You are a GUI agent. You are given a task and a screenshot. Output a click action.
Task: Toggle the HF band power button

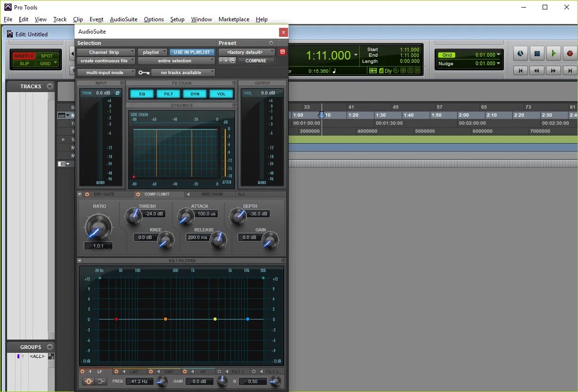tap(185, 372)
